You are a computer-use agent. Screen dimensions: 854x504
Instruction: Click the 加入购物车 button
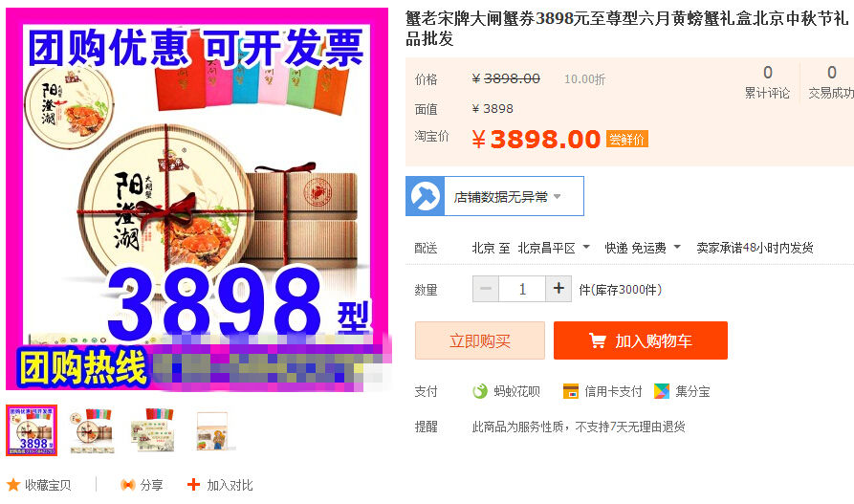[x=641, y=340]
